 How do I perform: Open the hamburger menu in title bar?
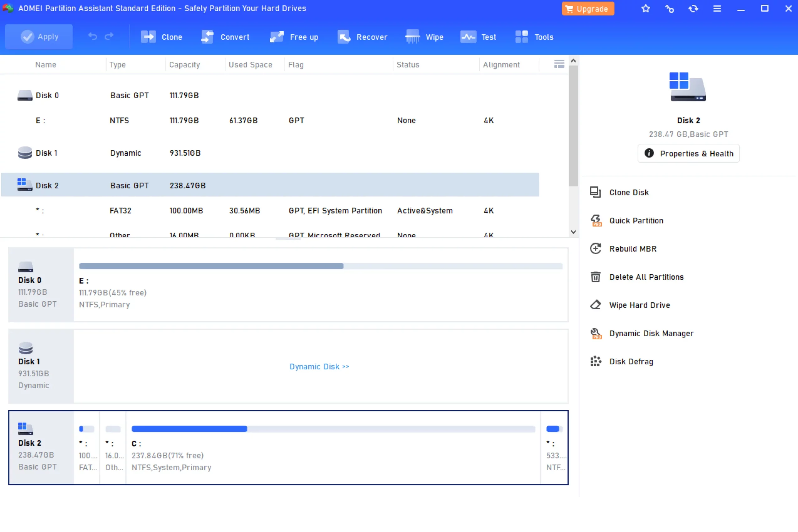717,8
